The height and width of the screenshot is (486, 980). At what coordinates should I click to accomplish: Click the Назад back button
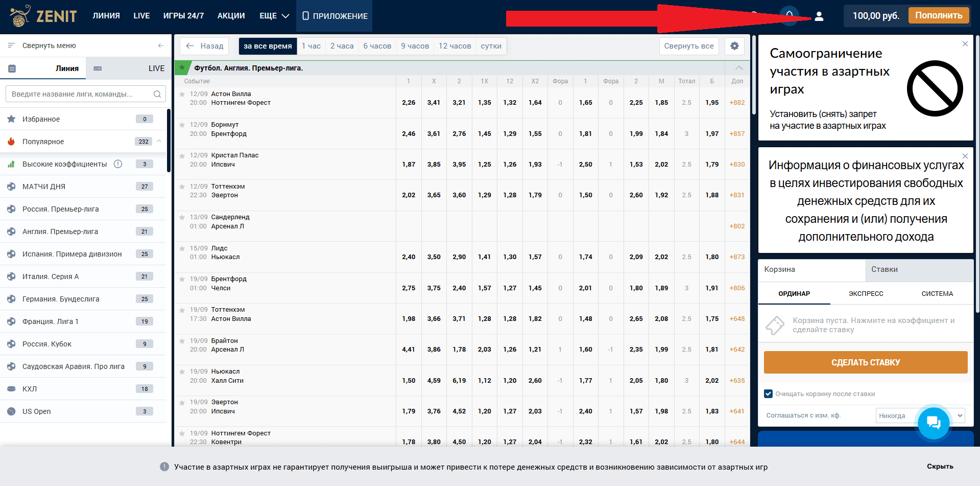click(204, 46)
